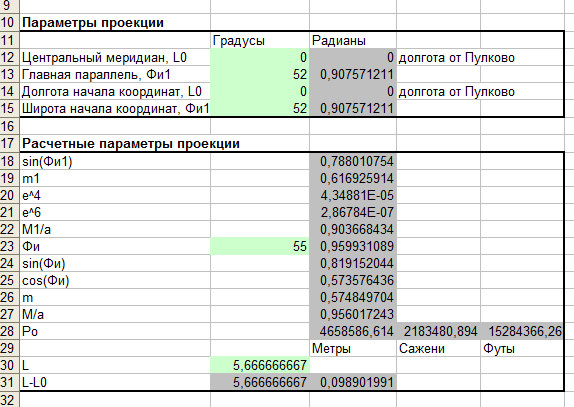The height and width of the screenshot is (407, 574).
Task: Select the Широта начала координат degrees cell
Action: [260, 109]
